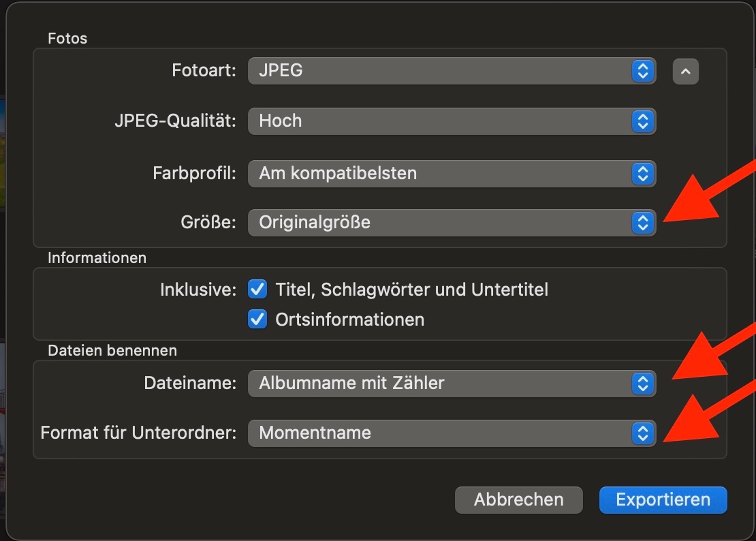Click the blue arrows beside Originalgröße
The image size is (756, 541).
coord(642,223)
